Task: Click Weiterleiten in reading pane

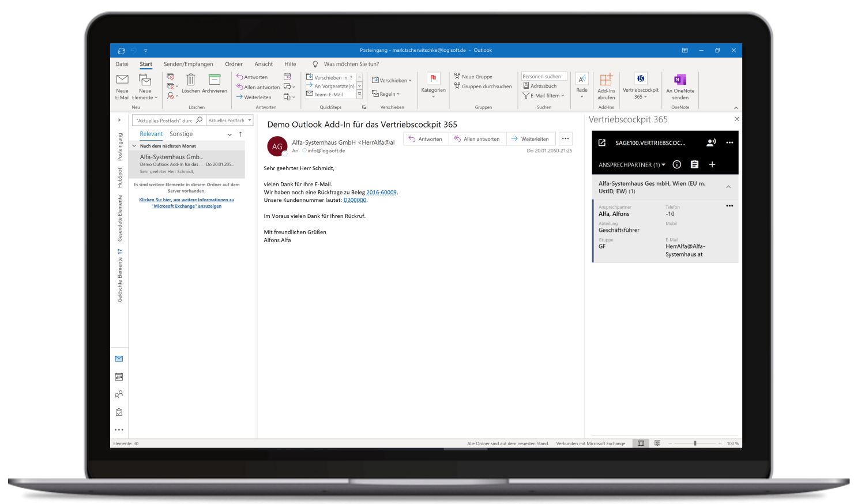Action: (531, 139)
